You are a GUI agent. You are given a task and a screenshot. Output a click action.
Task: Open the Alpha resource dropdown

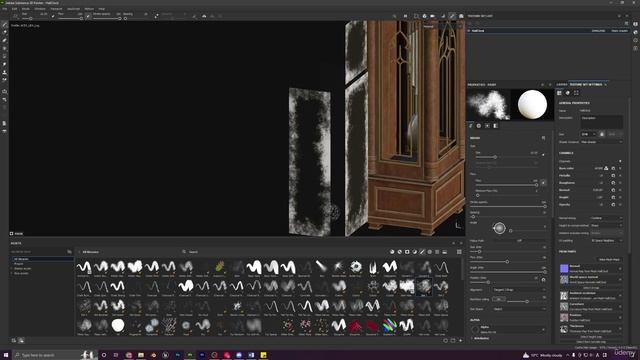(x=508, y=329)
